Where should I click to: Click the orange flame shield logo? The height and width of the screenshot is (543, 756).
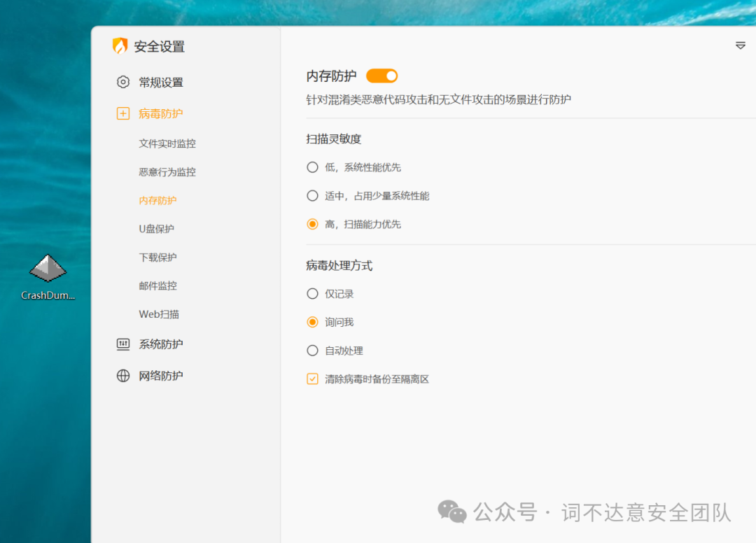[120, 45]
